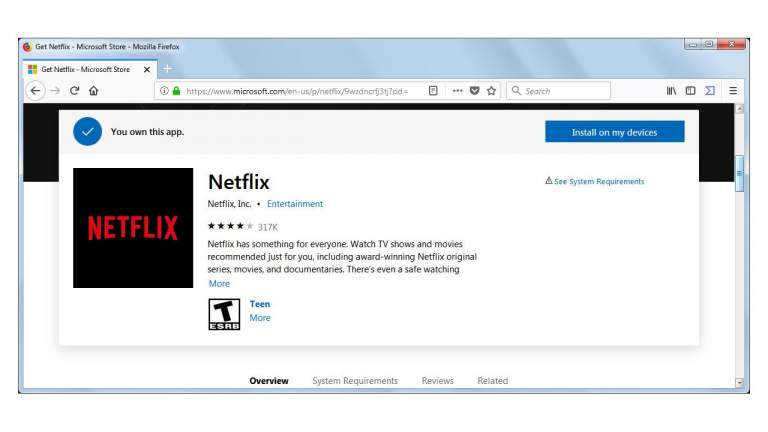This screenshot has width=768, height=432.
Task: Switch to the Related tab
Action: point(493,381)
